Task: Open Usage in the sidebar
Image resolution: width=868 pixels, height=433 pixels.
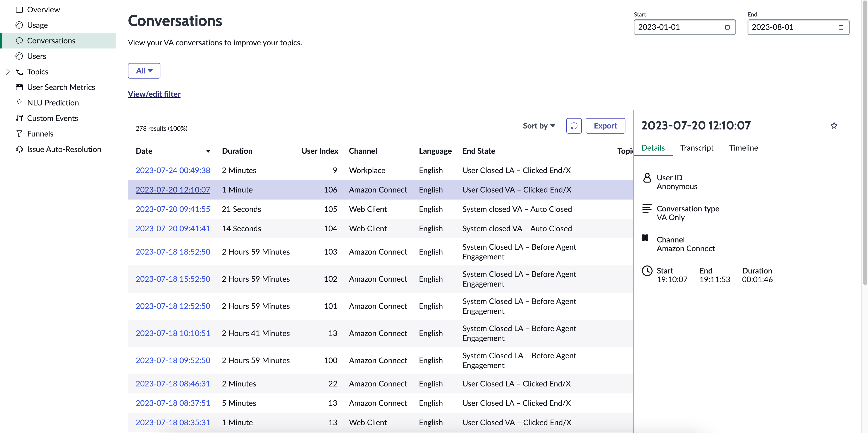Action: [x=58, y=25]
